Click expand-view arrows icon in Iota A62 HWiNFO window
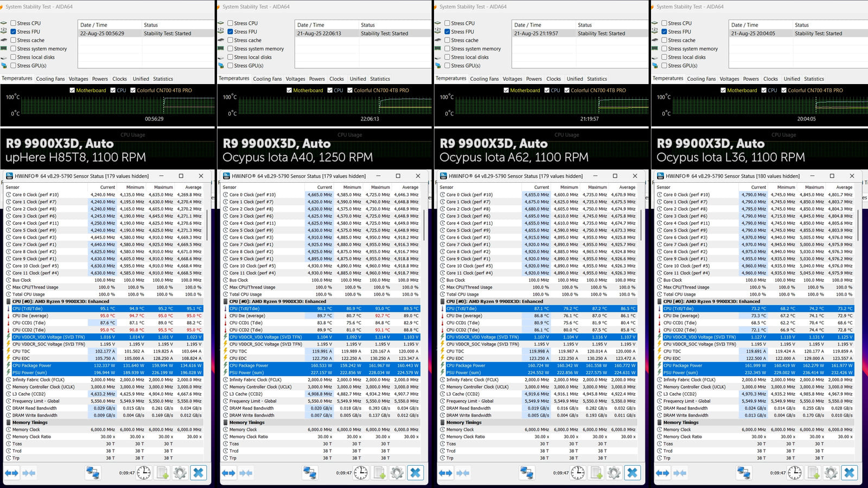The width and height of the screenshot is (868, 488). pyautogui.click(x=445, y=473)
